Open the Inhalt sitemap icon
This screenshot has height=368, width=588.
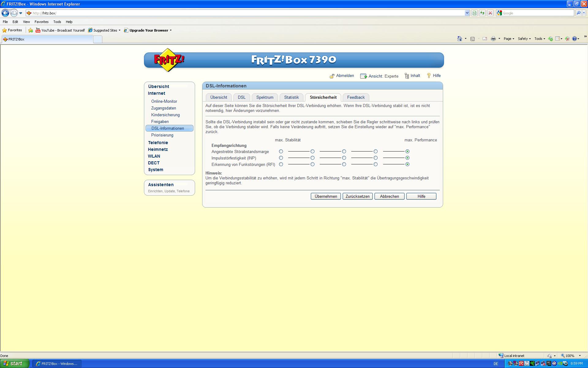[407, 76]
